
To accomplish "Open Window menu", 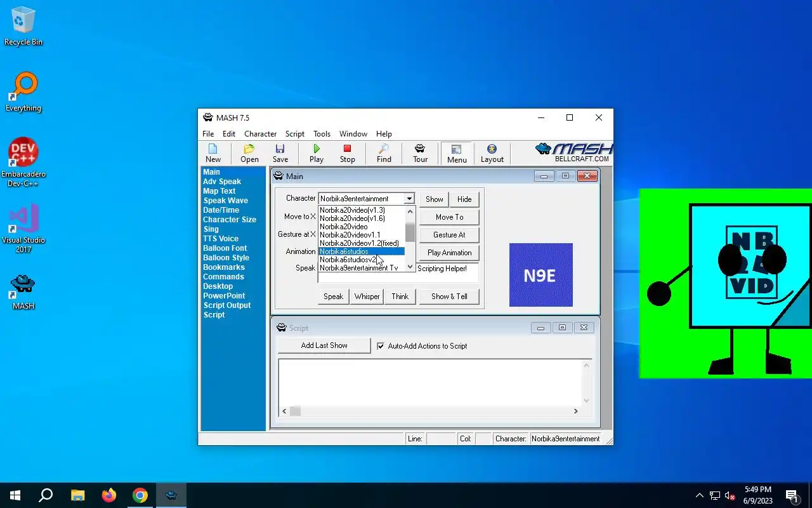I will [353, 134].
